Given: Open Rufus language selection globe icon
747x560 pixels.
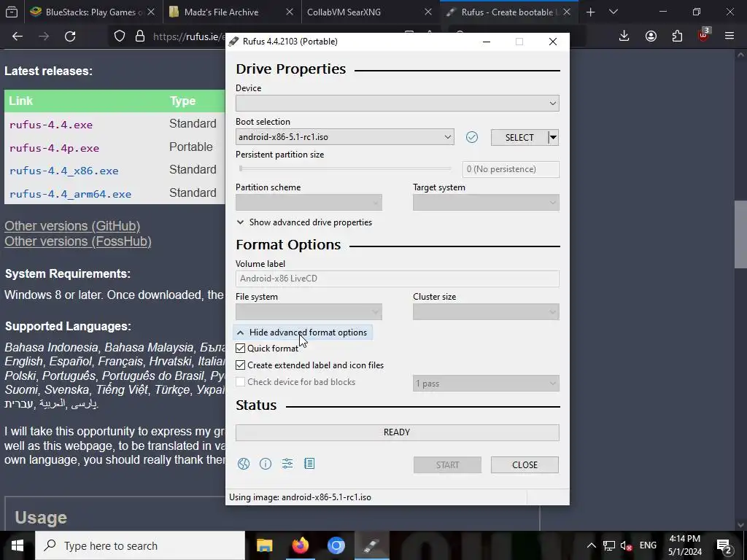Looking at the screenshot, I should [244, 464].
